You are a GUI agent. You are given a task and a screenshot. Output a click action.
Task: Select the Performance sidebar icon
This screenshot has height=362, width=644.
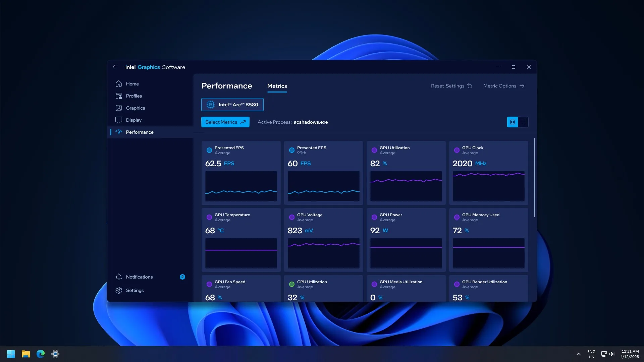pos(119,132)
